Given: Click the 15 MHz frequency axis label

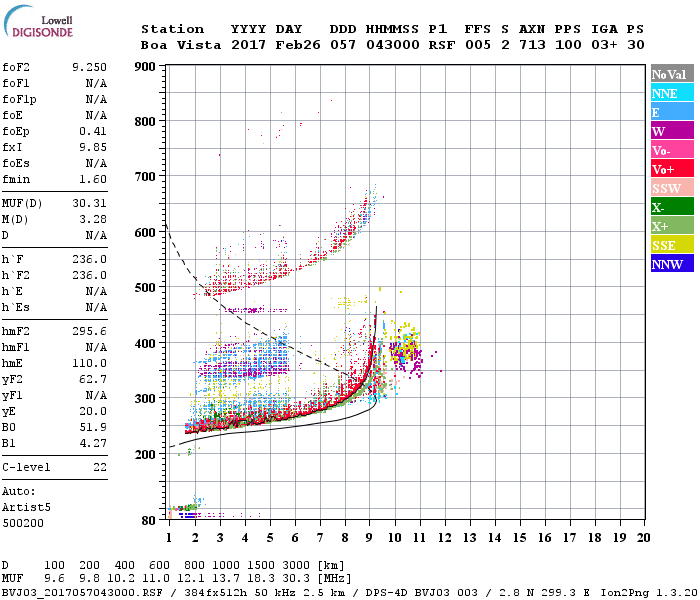Looking at the screenshot, I should coord(519,538).
